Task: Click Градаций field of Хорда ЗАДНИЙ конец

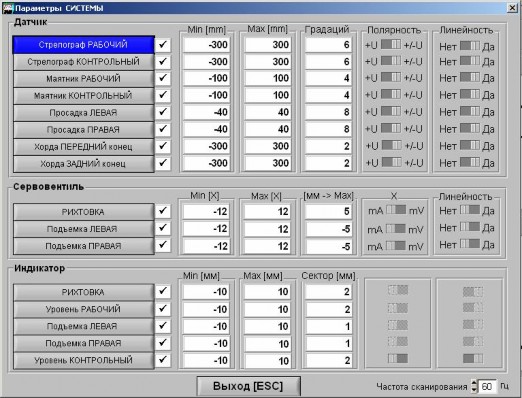Action: tap(328, 163)
